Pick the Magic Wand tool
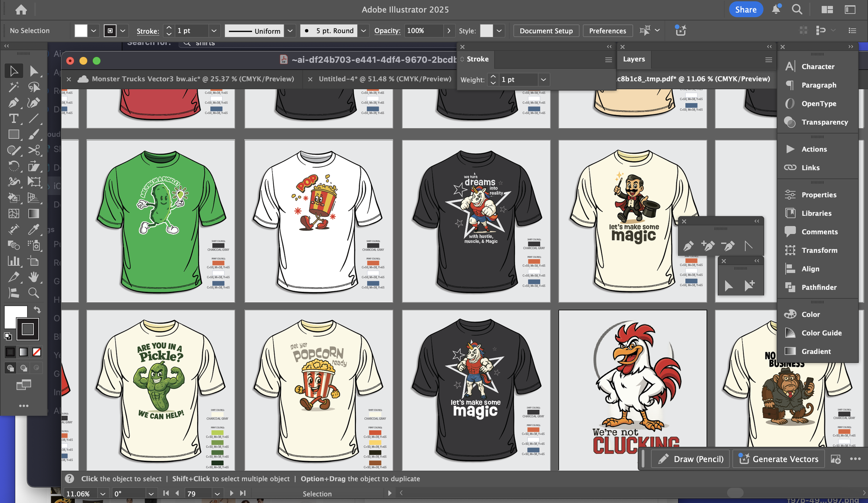The image size is (868, 503). [14, 87]
